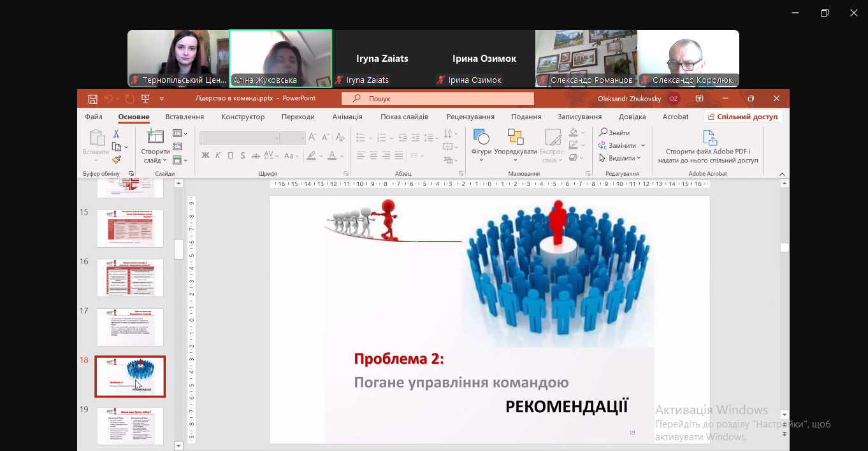Click Знайти to find text
The width and height of the screenshot is (868, 451).
615,132
